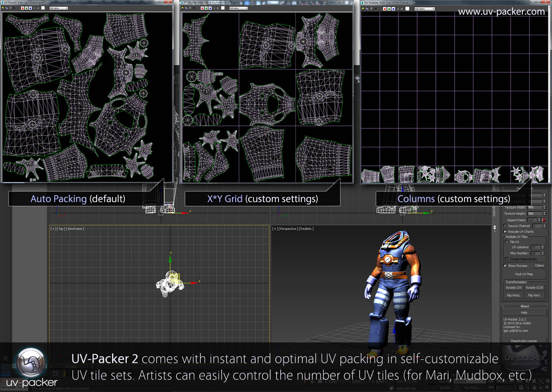The width and height of the screenshot is (552, 392).
Task: Click Display Alpha icon in X*Y Grid window
Action: click(214, 8)
